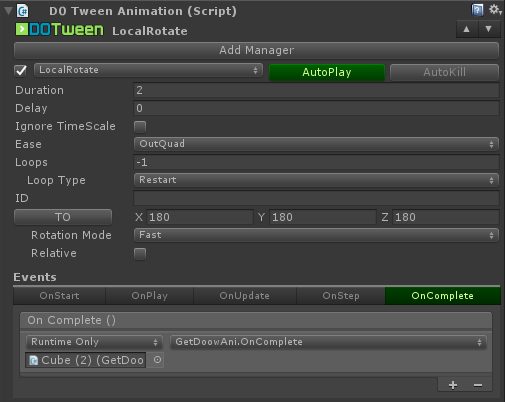Click the Z axis label of rotation
This screenshot has width=505, height=402.
pyautogui.click(x=385, y=217)
